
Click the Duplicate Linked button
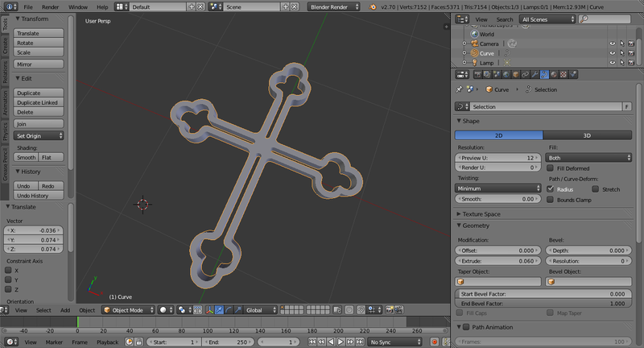[39, 102]
